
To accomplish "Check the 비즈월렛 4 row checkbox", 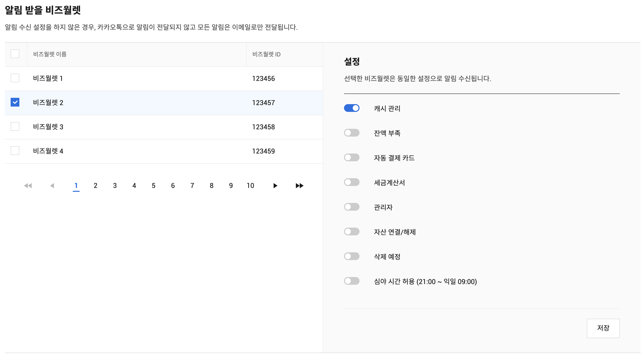I will [15, 151].
